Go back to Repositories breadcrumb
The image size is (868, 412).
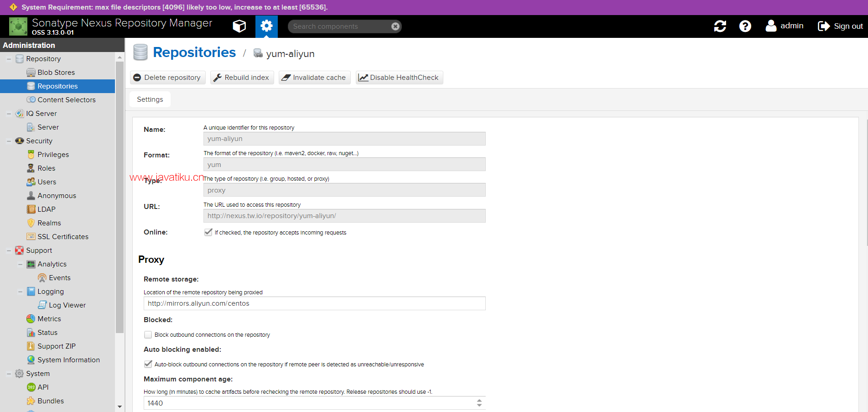(x=194, y=52)
